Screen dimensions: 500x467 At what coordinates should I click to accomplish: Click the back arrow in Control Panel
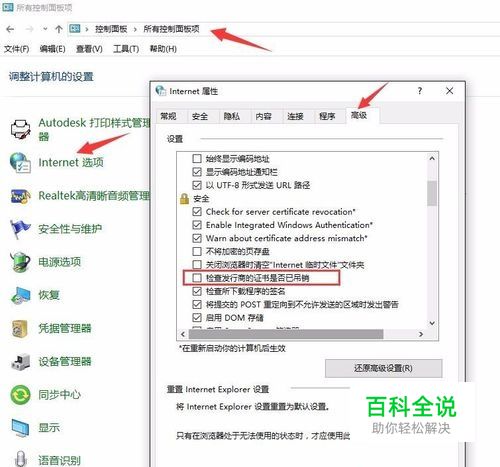(x=10, y=29)
